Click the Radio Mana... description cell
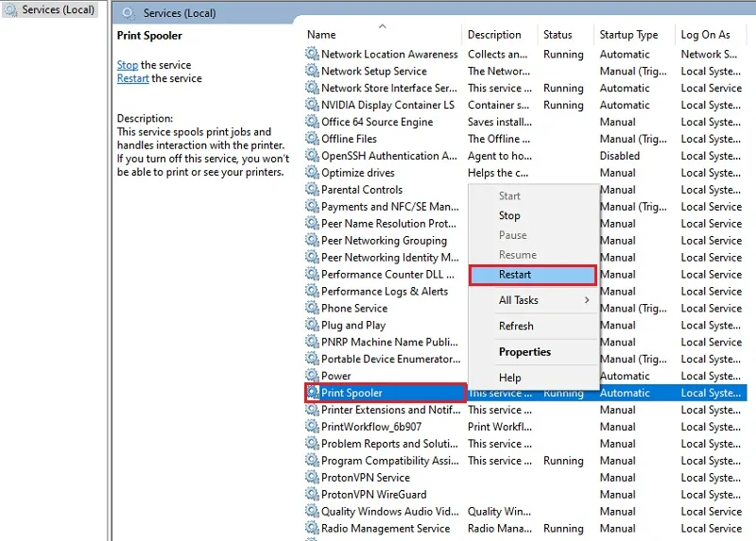Viewport: 756px width, 541px height. [x=500, y=528]
